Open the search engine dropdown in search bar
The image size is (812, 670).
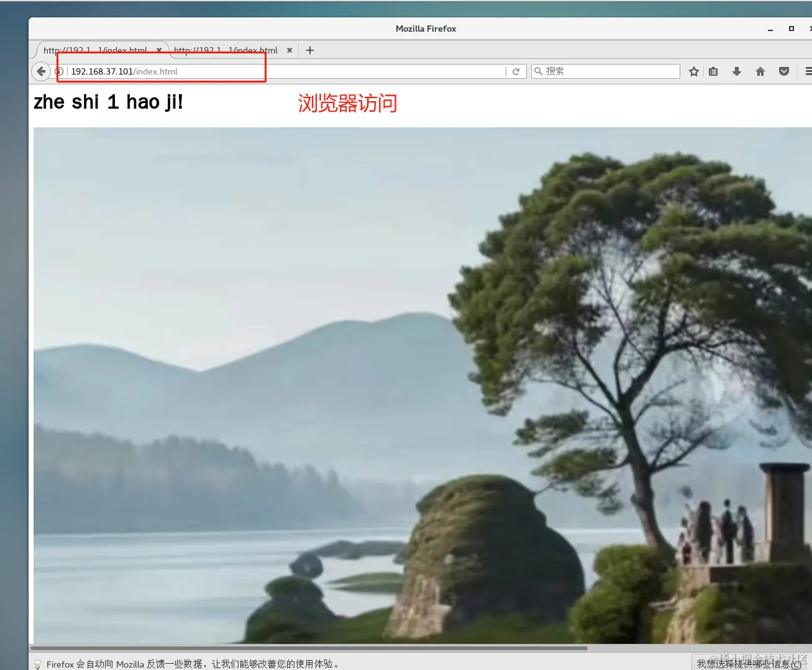[x=539, y=71]
